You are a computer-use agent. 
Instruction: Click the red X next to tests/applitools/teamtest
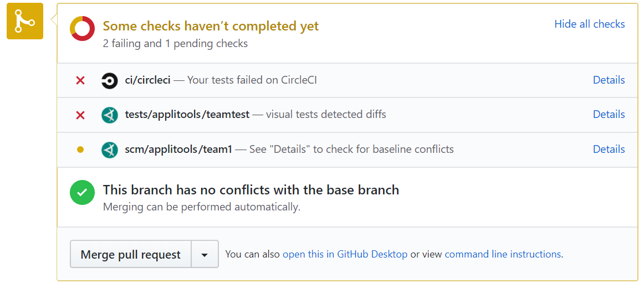tap(80, 115)
